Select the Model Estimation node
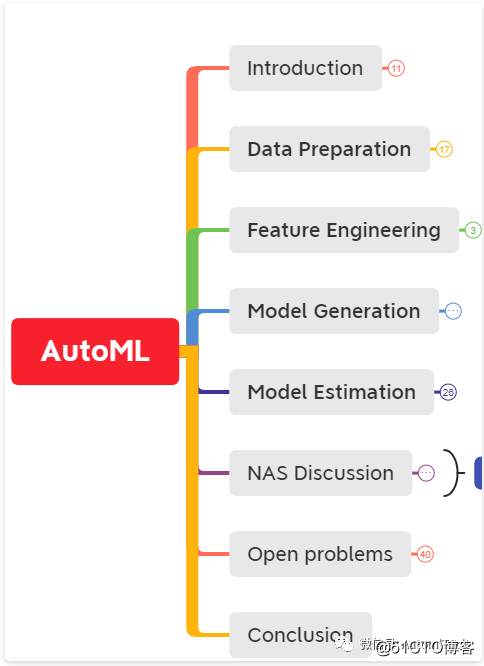This screenshot has width=484, height=666. 332,392
